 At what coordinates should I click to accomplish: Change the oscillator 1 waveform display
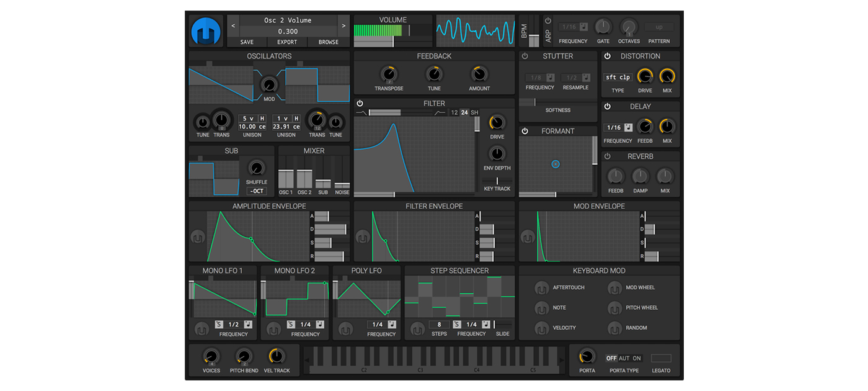[x=221, y=85]
